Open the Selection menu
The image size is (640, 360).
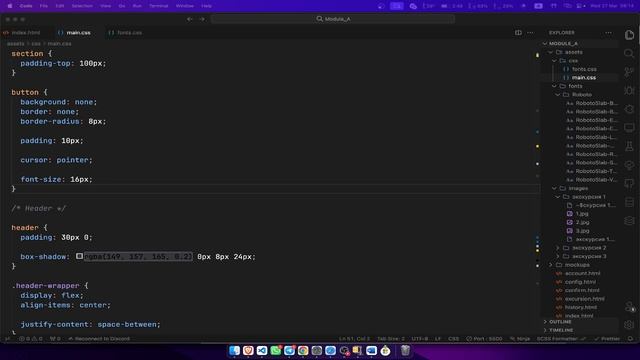click(82, 6)
